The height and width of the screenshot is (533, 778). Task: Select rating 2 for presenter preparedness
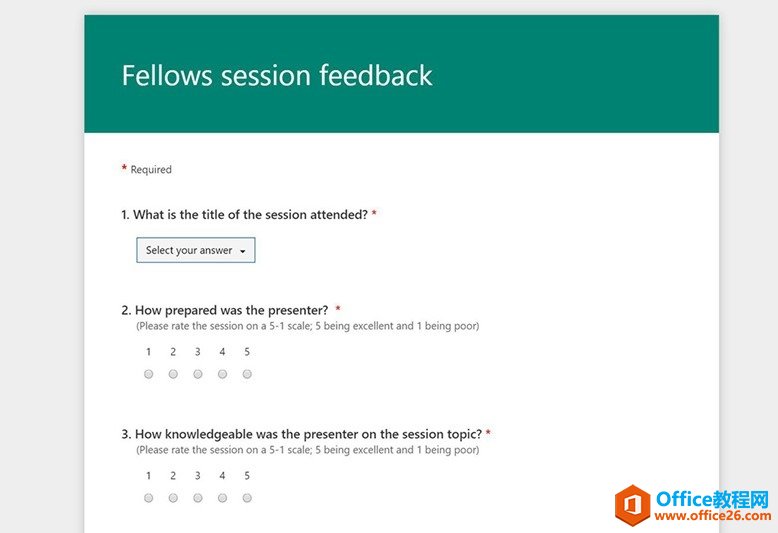tap(173, 374)
